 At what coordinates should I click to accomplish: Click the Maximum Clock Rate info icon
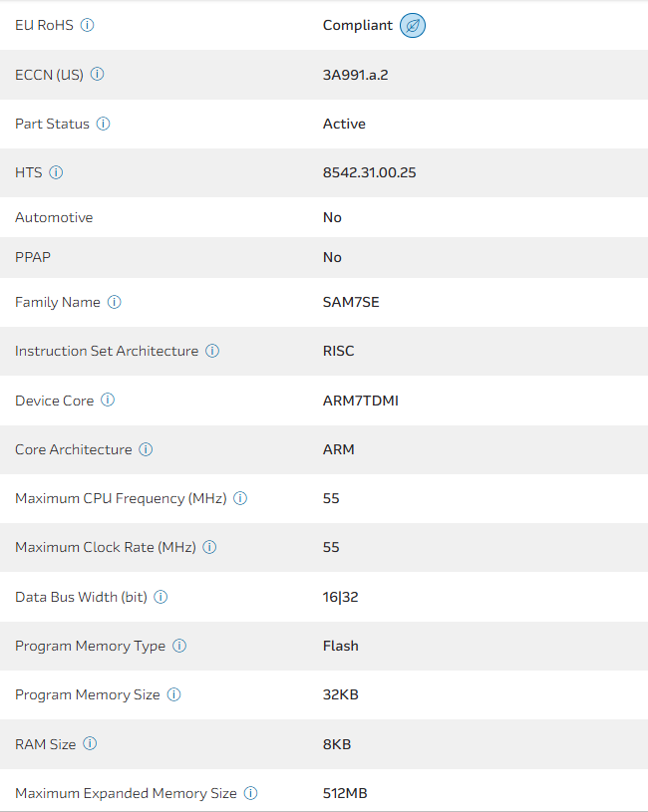(209, 547)
